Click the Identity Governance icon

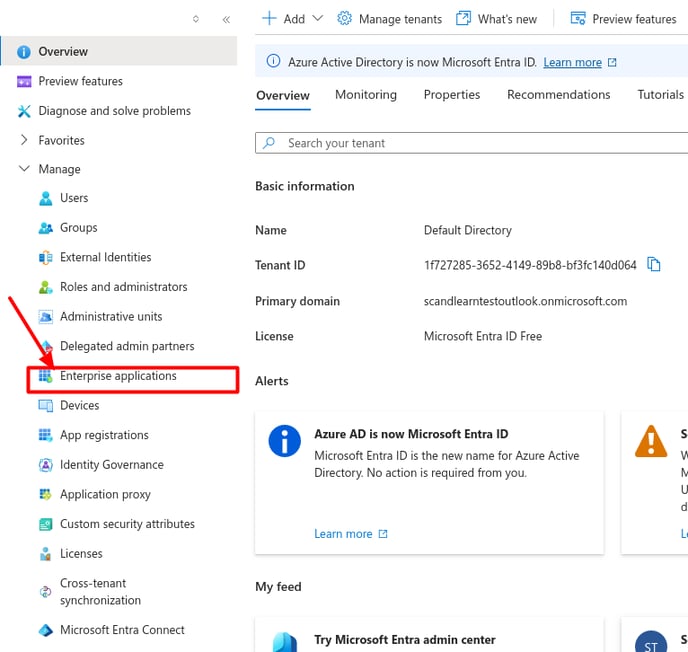pyautogui.click(x=45, y=465)
